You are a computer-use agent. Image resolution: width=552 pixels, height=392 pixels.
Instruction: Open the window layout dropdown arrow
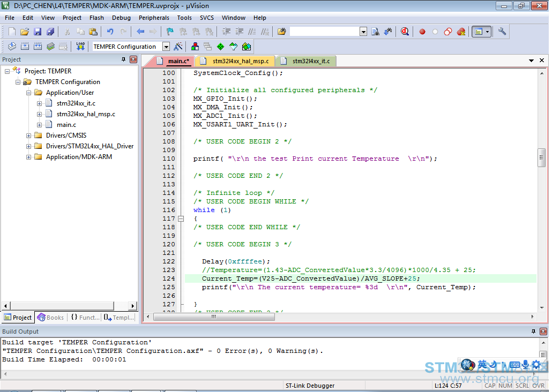click(x=488, y=32)
